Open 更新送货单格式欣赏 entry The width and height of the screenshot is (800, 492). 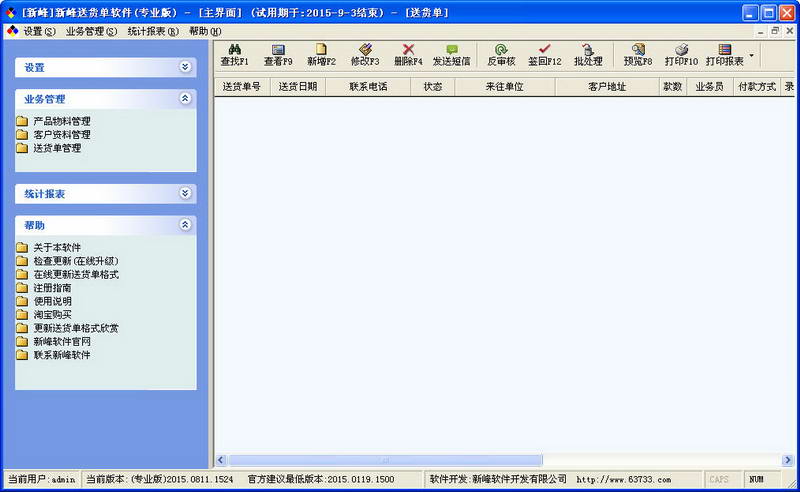click(x=67, y=328)
